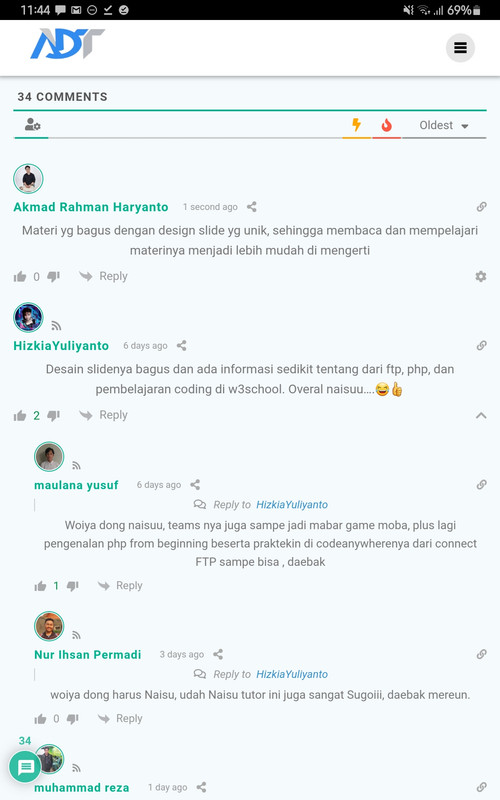Image resolution: width=500 pixels, height=800 pixels.
Task: Copy link of HizkiaYuliyanto's comment
Action: (481, 345)
